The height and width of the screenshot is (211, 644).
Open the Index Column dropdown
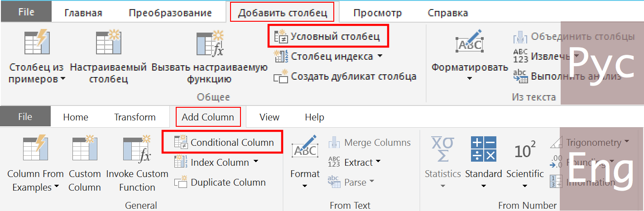click(x=256, y=162)
